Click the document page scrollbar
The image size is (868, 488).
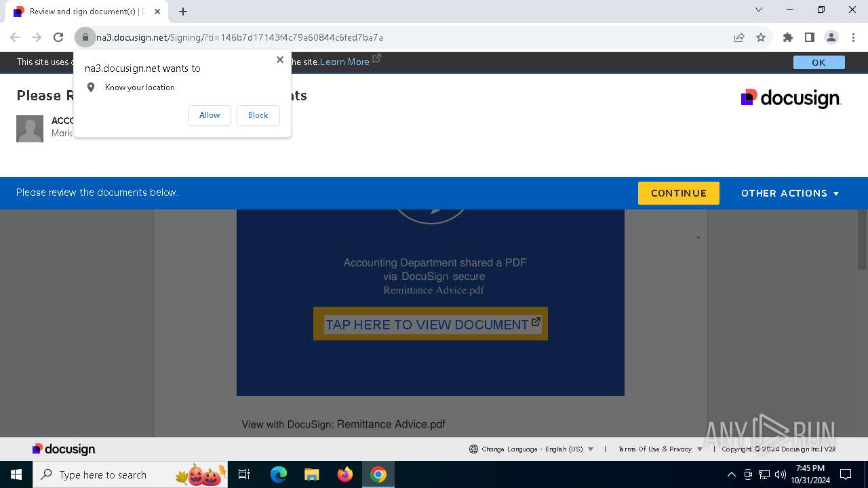point(863,240)
